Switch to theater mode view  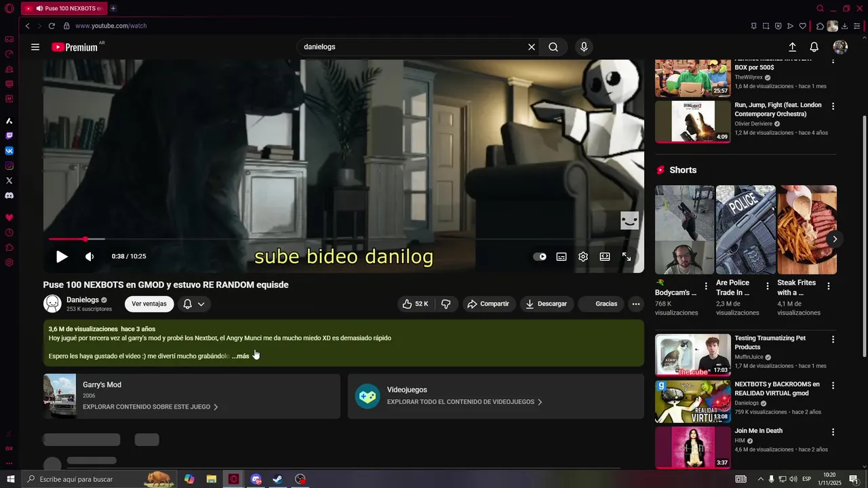coord(605,256)
